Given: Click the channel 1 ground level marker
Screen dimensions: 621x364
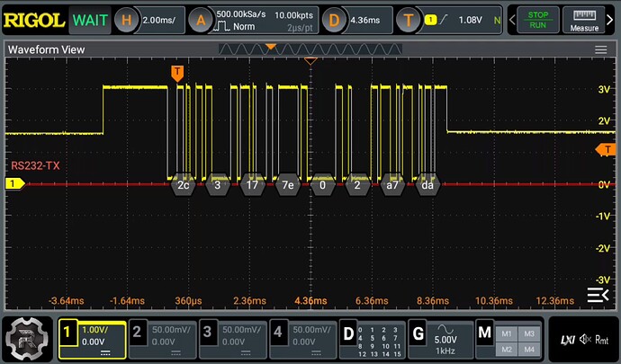Looking at the screenshot, I should 14,183.
